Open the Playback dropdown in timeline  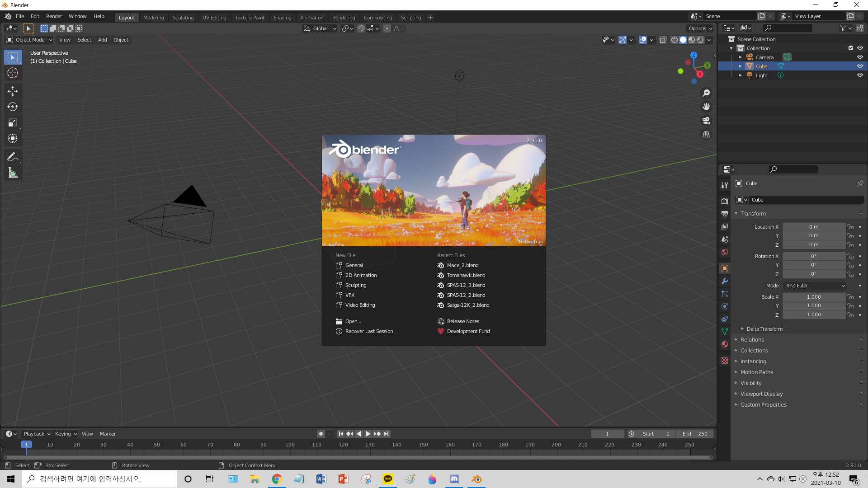pos(37,434)
